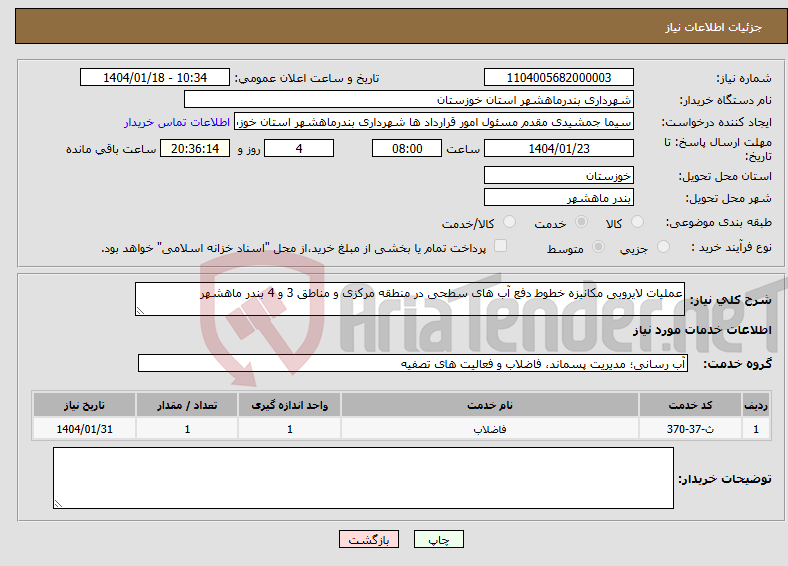Screen dimensions: 788x566
Task: Click the واحد اندازه گیری column header
Action: tap(289, 405)
